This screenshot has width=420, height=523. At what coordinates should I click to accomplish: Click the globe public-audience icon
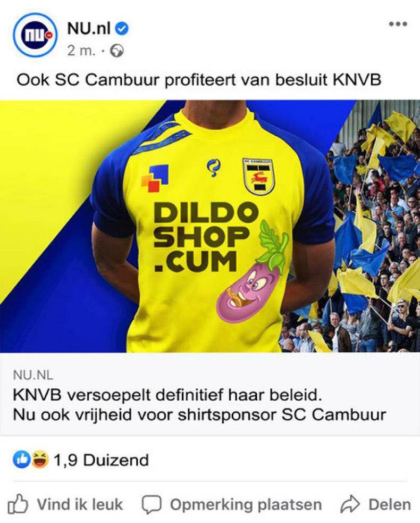116,51
